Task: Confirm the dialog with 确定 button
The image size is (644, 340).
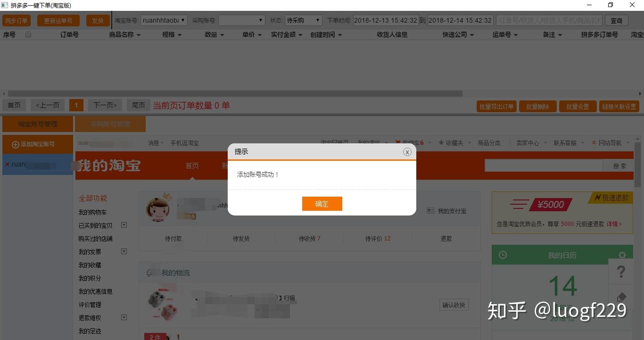Action: point(322,204)
